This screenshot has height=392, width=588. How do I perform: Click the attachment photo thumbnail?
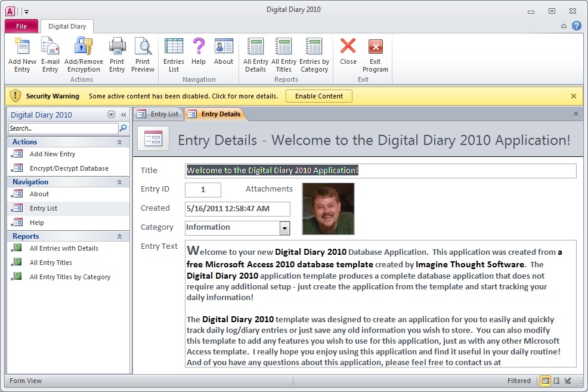[328, 209]
